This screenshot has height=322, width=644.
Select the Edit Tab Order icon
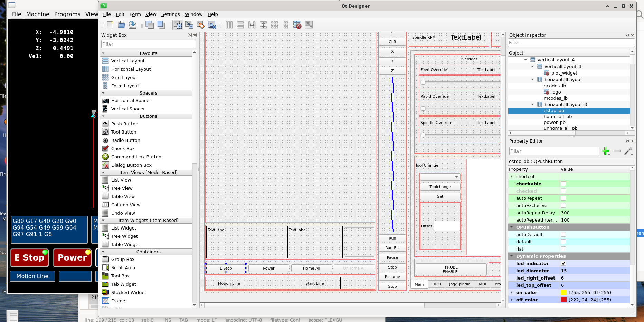(x=212, y=25)
